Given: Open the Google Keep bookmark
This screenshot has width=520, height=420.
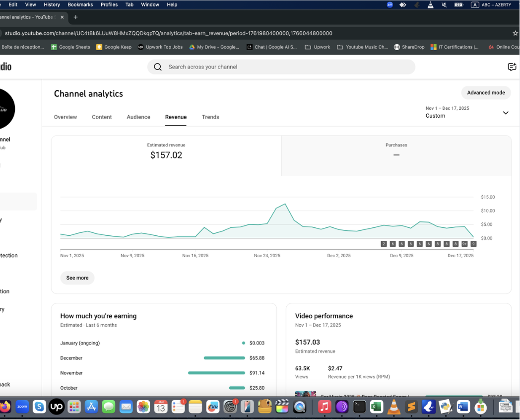Looking at the screenshot, I should tap(114, 47).
